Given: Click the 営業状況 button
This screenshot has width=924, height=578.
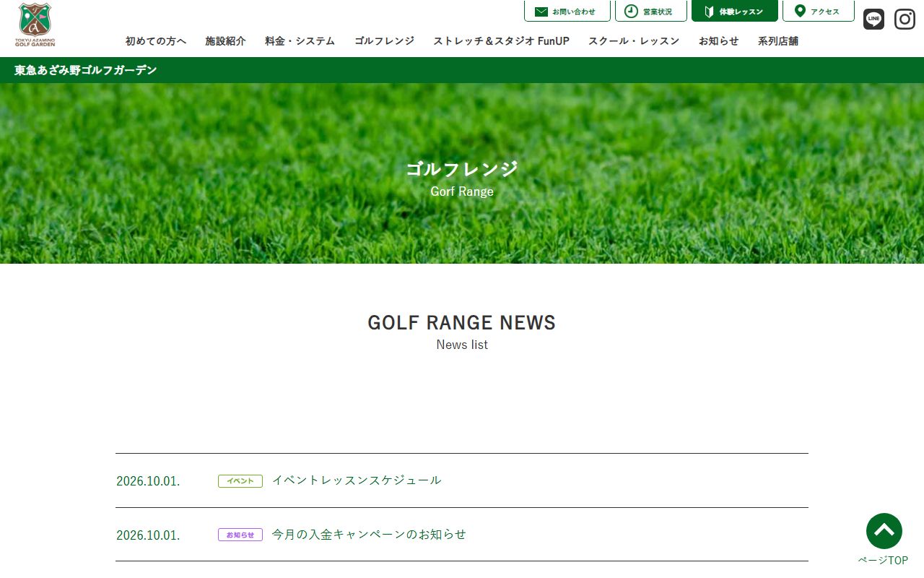Looking at the screenshot, I should pos(651,11).
